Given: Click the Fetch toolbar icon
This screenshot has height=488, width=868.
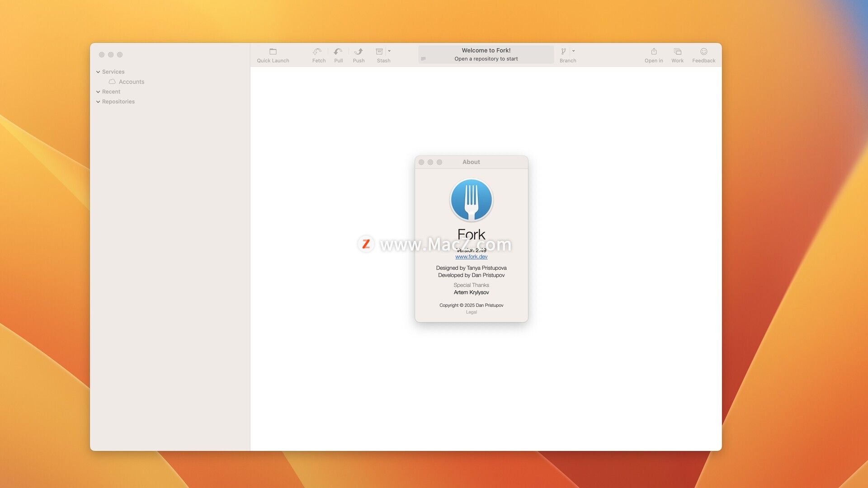Looking at the screenshot, I should (317, 52).
